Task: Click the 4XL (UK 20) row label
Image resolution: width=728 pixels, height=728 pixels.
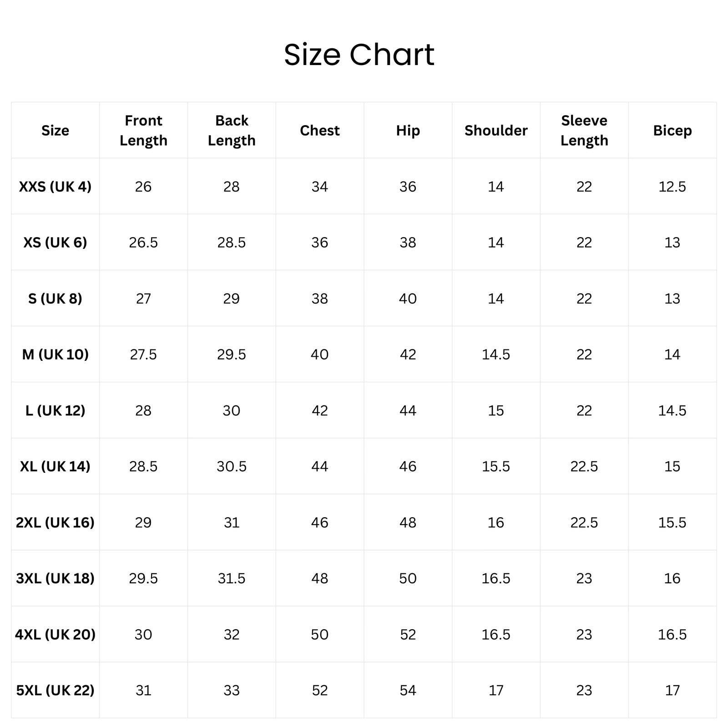Action: (55, 634)
